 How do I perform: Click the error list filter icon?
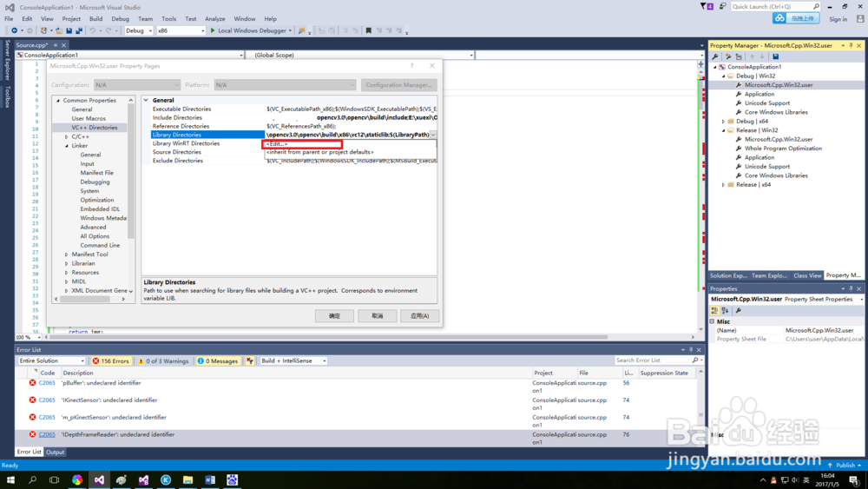pos(250,361)
